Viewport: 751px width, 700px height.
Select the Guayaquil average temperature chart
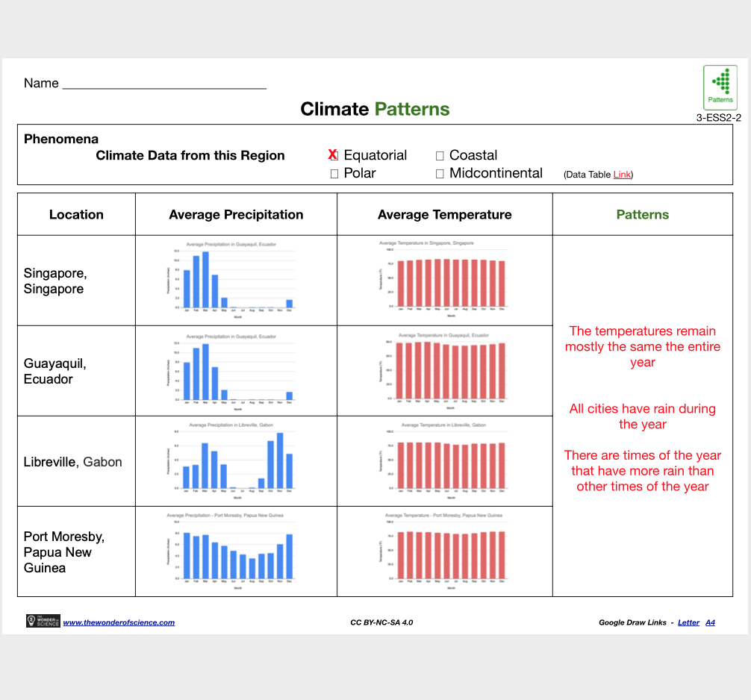(x=443, y=372)
